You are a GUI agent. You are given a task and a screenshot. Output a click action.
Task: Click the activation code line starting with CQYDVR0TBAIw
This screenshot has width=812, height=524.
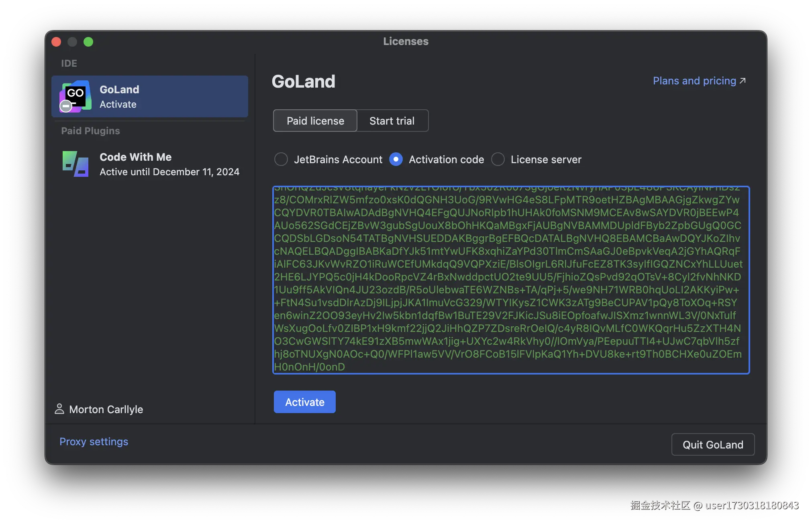[x=506, y=213]
